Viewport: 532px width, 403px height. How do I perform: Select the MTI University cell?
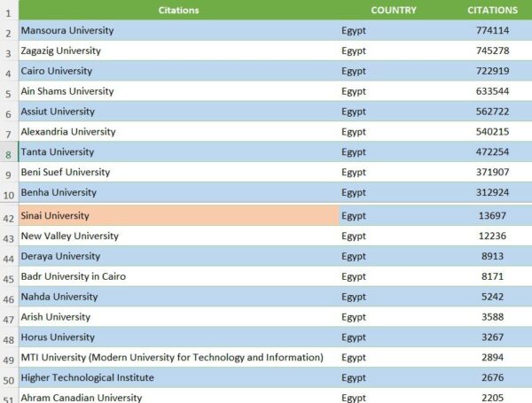coord(172,357)
